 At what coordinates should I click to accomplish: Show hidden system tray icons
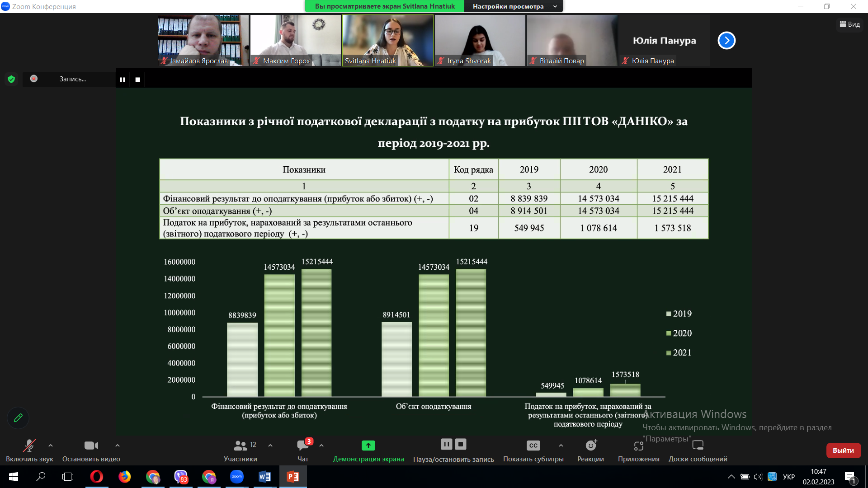coord(731,477)
